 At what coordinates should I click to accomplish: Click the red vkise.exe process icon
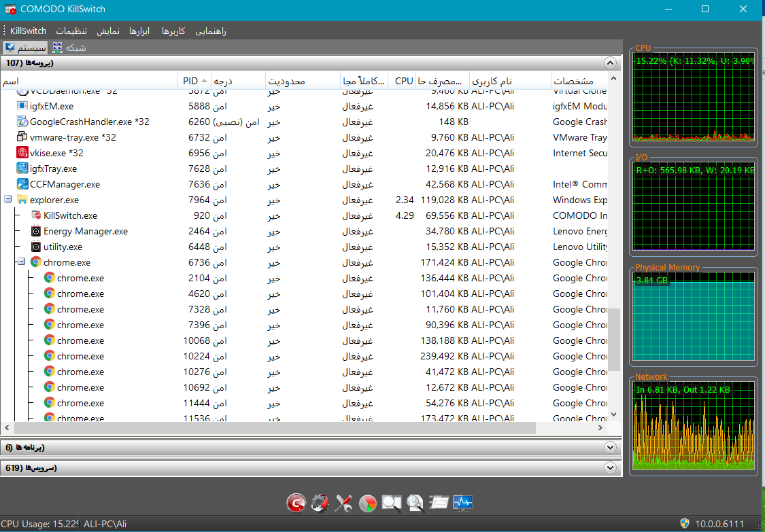coord(22,153)
